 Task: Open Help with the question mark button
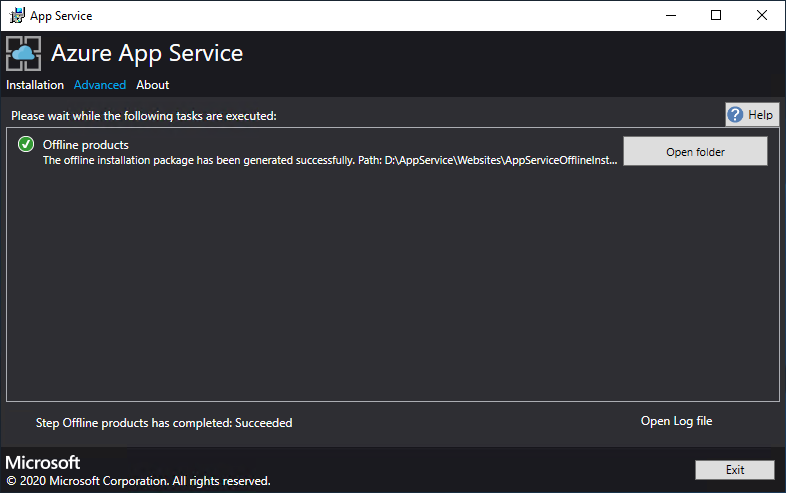pos(752,115)
